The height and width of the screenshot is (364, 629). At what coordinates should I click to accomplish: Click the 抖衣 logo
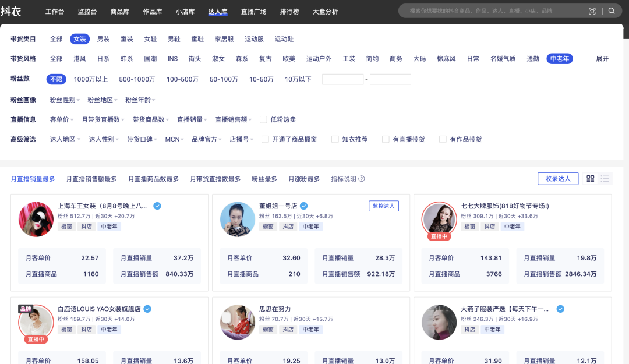coord(11,11)
